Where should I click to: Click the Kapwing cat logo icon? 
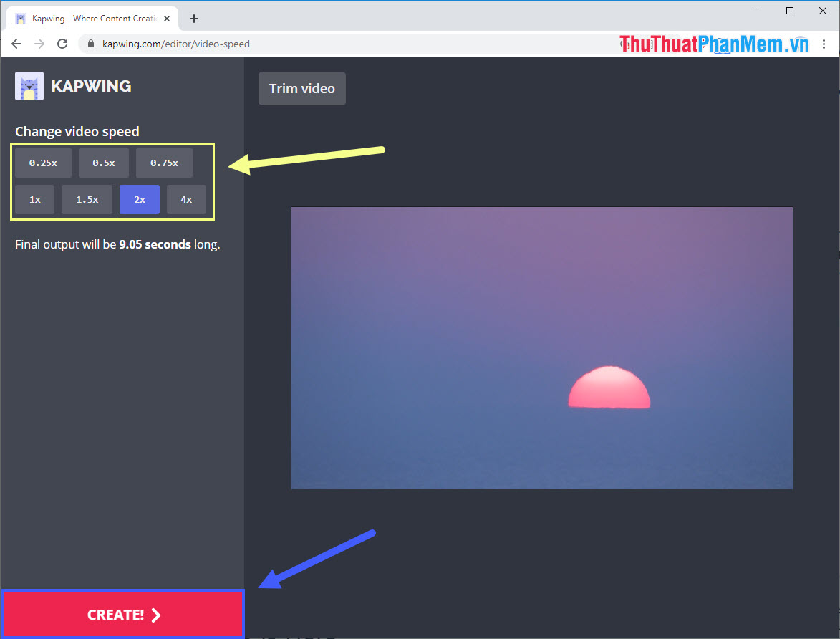tap(28, 85)
